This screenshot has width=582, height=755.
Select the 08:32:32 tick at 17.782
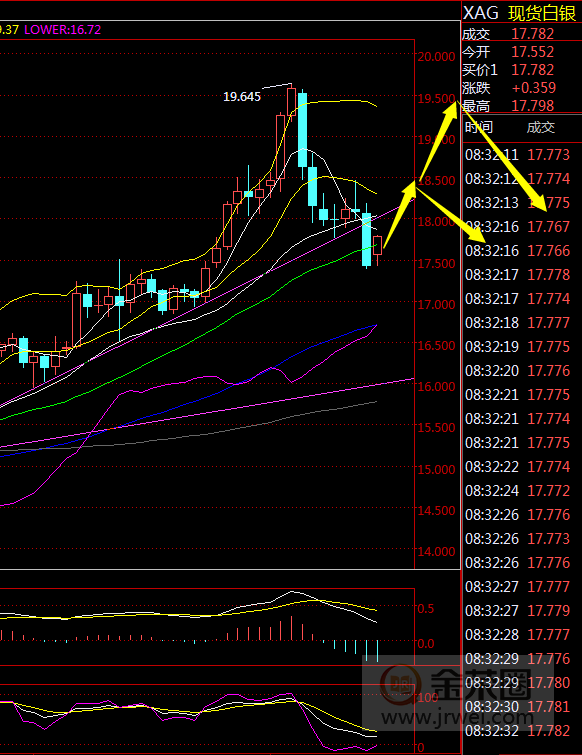click(517, 731)
